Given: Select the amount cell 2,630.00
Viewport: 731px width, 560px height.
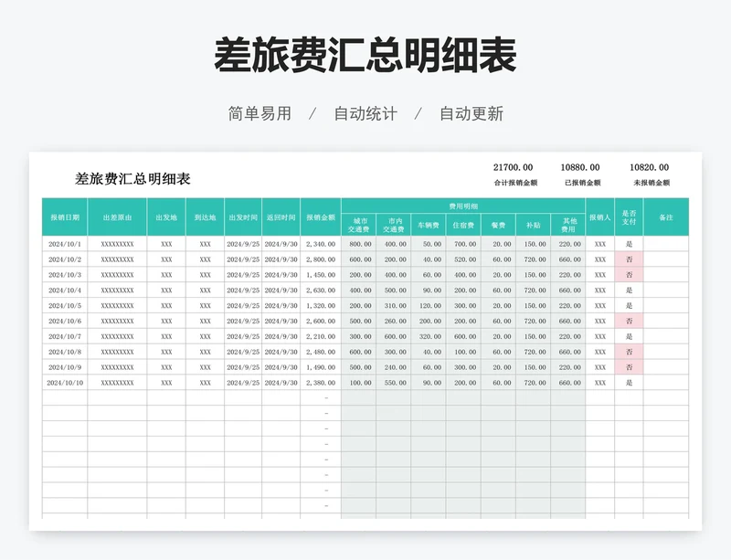Looking at the screenshot, I should 321,290.
